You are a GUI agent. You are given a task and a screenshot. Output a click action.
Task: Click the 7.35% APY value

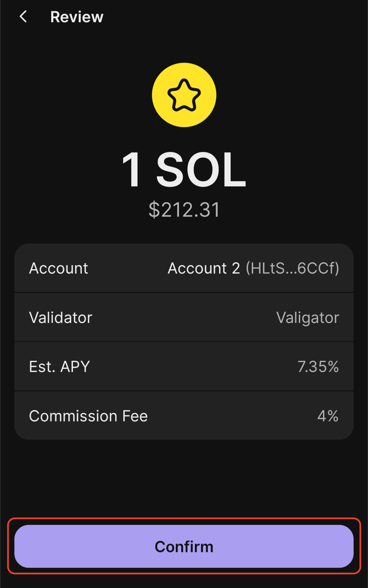tap(318, 367)
